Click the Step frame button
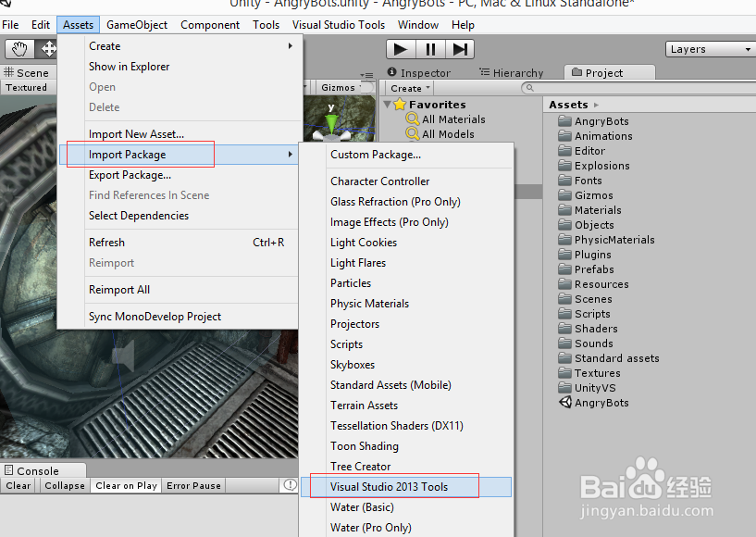 (x=460, y=49)
